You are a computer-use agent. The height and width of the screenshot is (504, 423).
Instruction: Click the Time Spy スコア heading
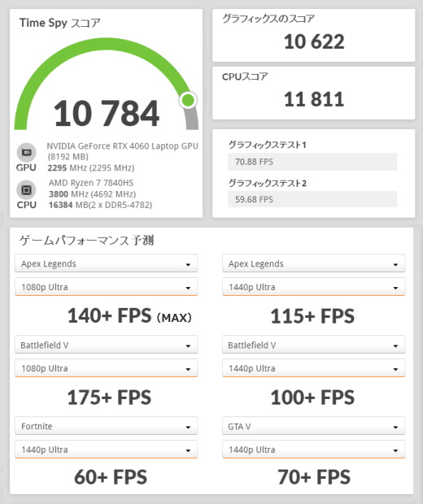(x=60, y=23)
